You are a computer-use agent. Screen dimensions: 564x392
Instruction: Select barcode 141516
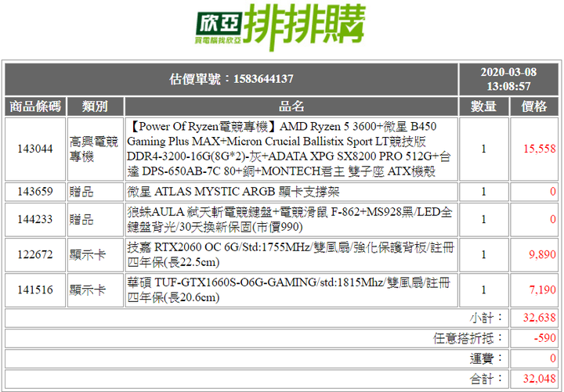click(x=35, y=290)
